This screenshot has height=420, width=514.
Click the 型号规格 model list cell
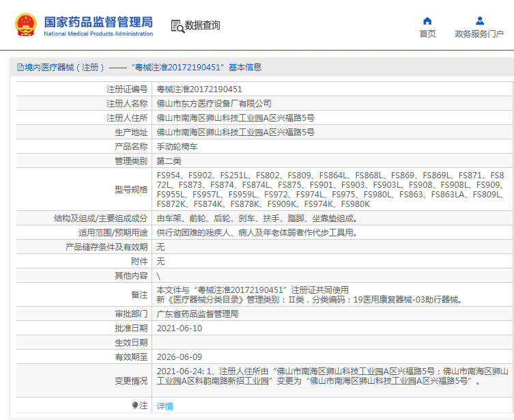pos(332,189)
